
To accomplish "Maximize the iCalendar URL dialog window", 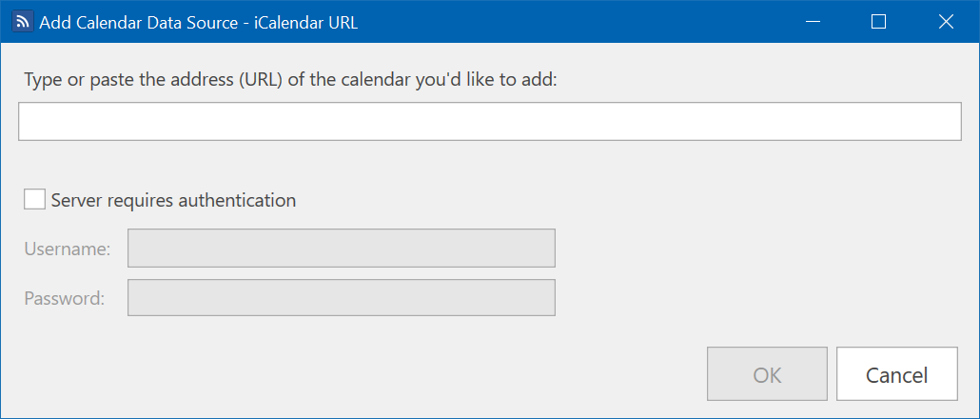I will click(878, 22).
